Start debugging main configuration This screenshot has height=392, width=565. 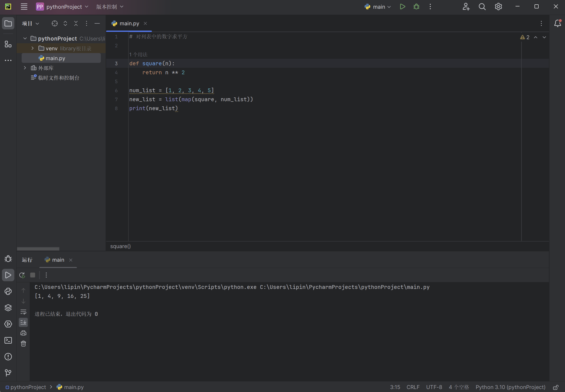pos(416,7)
